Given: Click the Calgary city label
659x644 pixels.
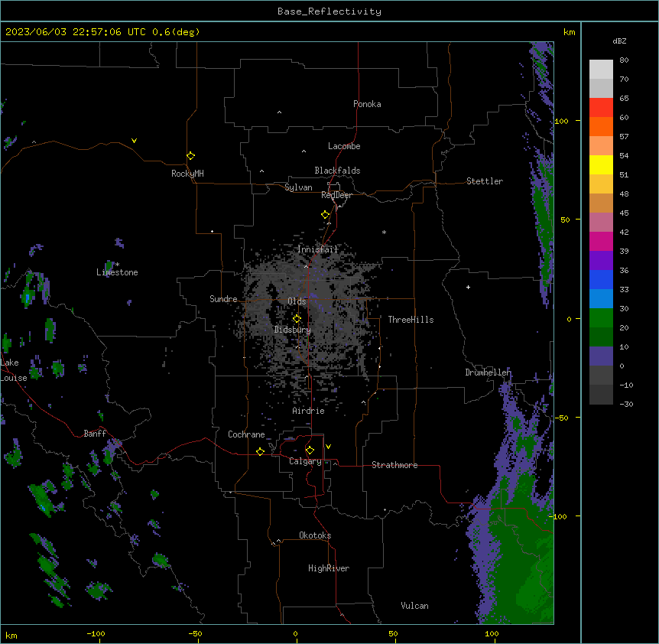Looking at the screenshot, I should 305,461.
